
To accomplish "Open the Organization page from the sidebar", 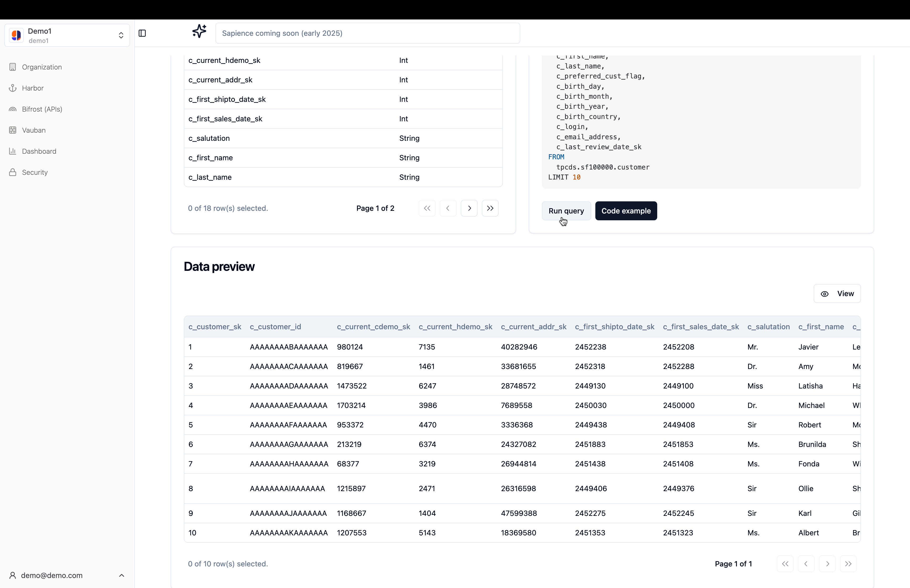I will tap(42, 67).
